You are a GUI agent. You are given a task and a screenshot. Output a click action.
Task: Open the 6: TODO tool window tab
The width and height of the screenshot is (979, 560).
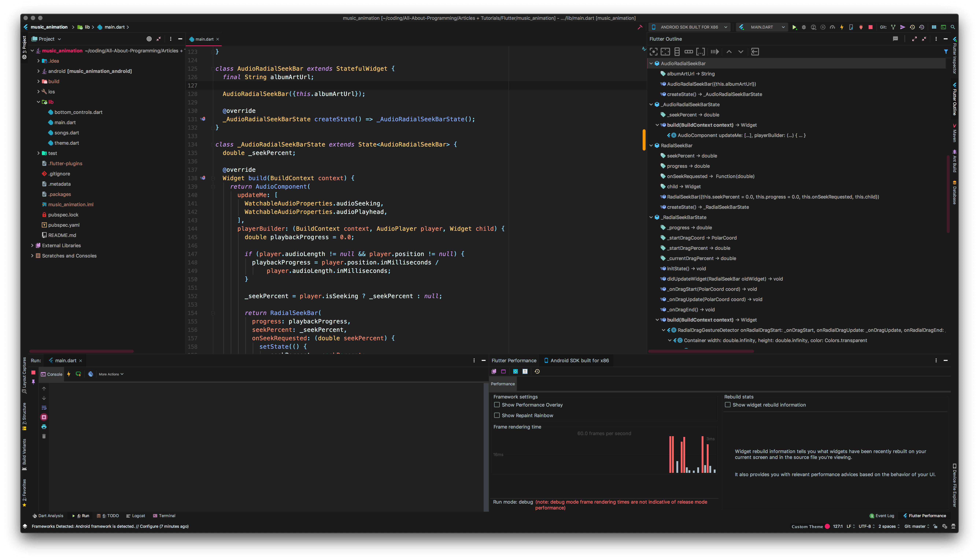(108, 516)
